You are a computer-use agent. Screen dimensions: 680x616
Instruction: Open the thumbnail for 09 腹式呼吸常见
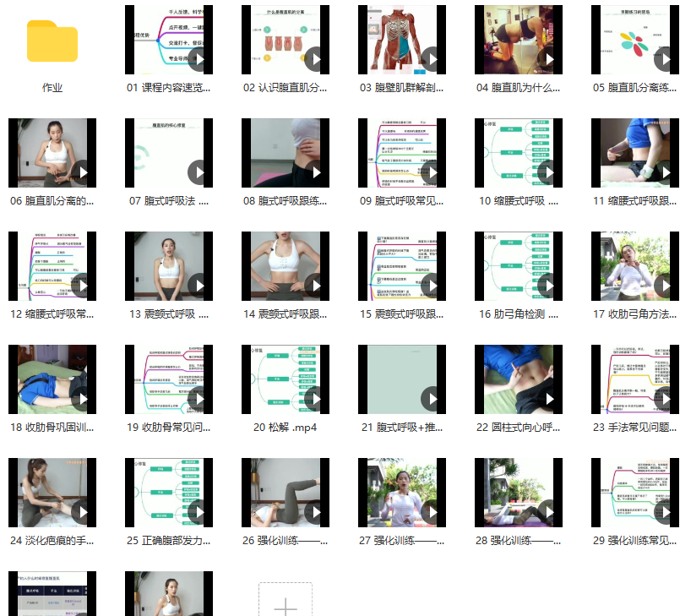[402, 153]
